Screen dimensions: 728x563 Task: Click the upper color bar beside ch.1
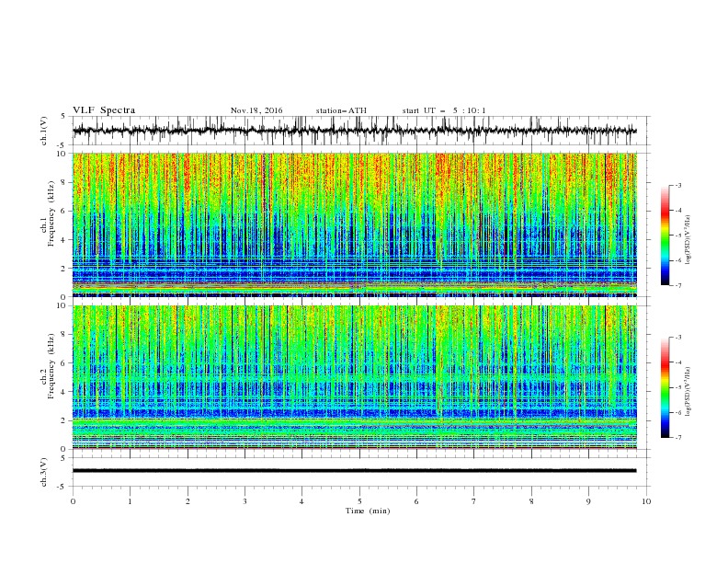tap(665, 236)
